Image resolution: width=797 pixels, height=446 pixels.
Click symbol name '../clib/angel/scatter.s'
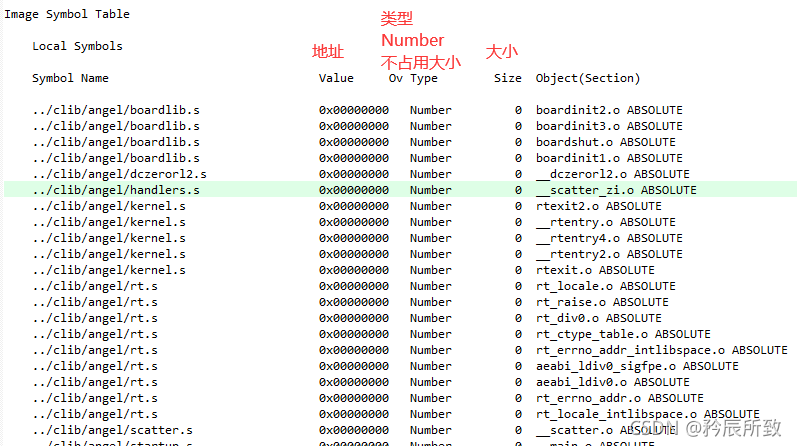point(112,431)
